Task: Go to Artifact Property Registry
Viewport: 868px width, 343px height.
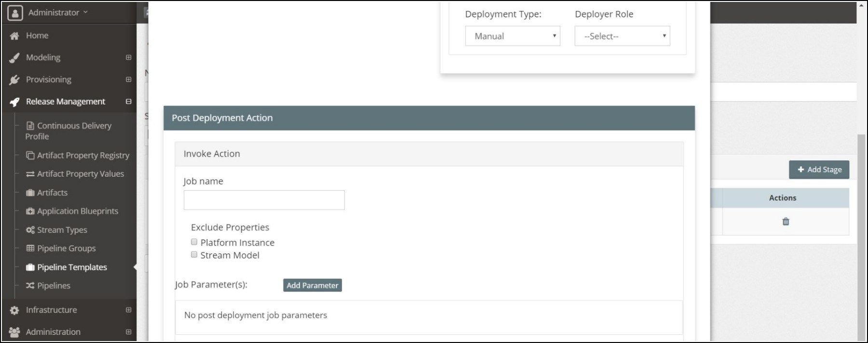Action: tap(83, 155)
